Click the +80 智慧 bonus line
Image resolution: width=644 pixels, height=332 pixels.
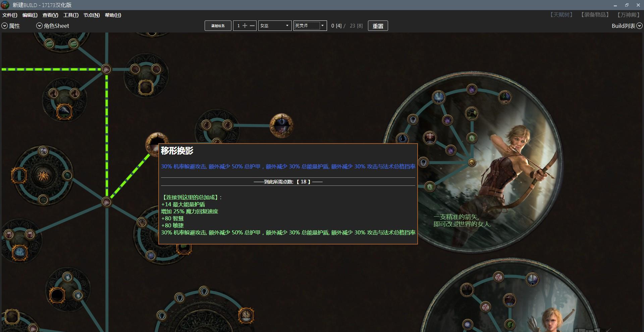click(x=172, y=218)
